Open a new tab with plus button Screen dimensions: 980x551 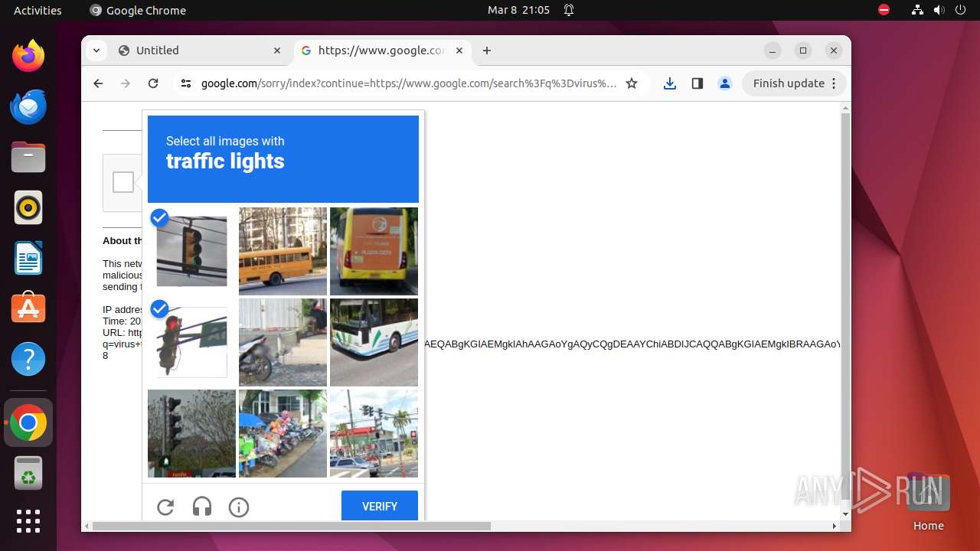[487, 51]
